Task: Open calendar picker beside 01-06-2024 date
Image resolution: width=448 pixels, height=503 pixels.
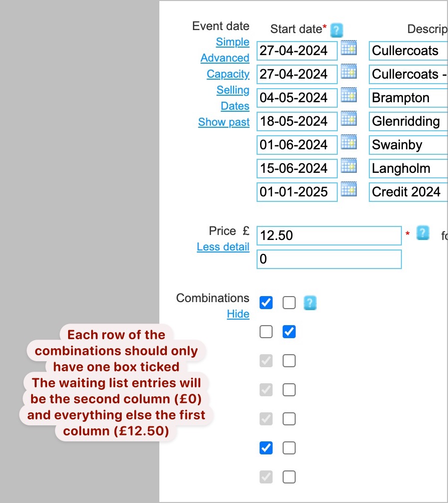Action: [348, 143]
